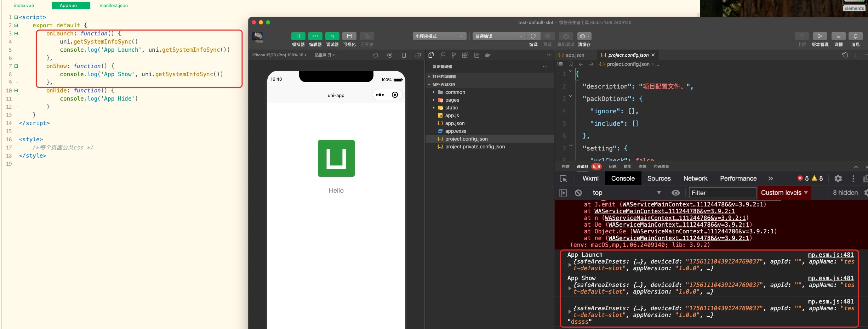This screenshot has height=329, width=868.
Task: Select app.wxss in the file tree
Action: click(456, 131)
